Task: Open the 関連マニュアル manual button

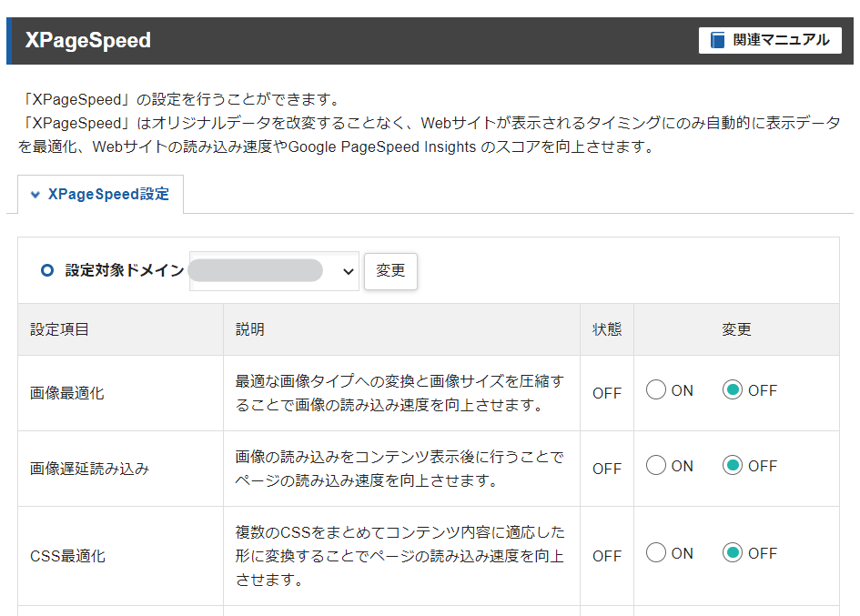Action: click(x=770, y=40)
